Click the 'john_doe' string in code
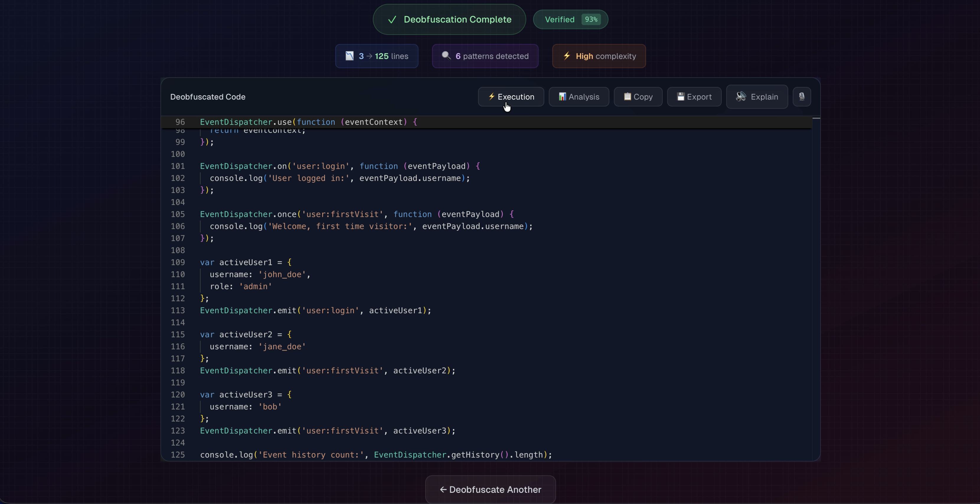Screen dimensions: 980x504 point(282,275)
